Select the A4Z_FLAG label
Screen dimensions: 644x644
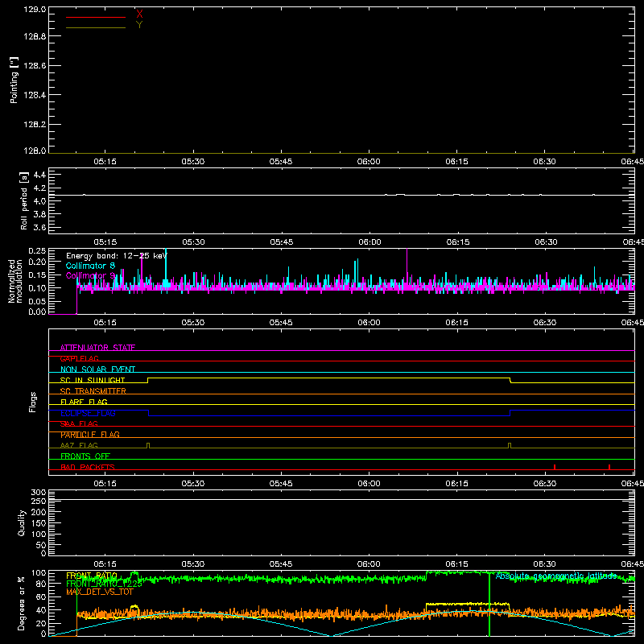point(79,446)
